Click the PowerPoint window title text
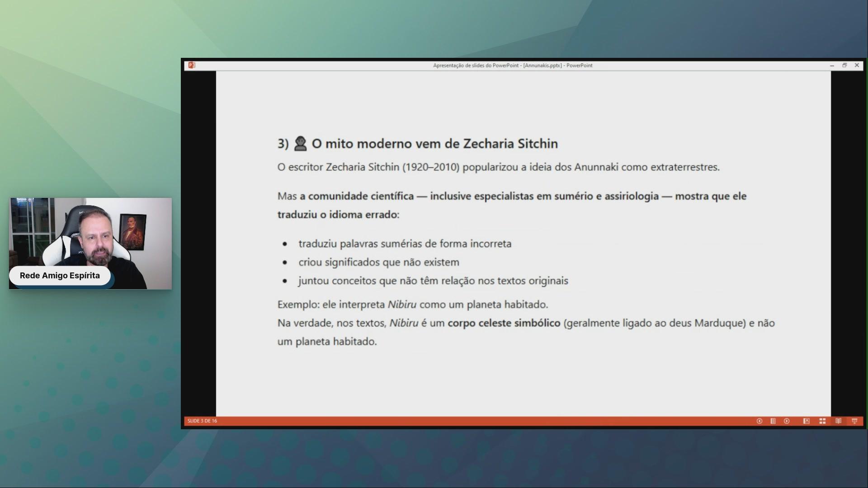868x488 pixels. coord(512,66)
